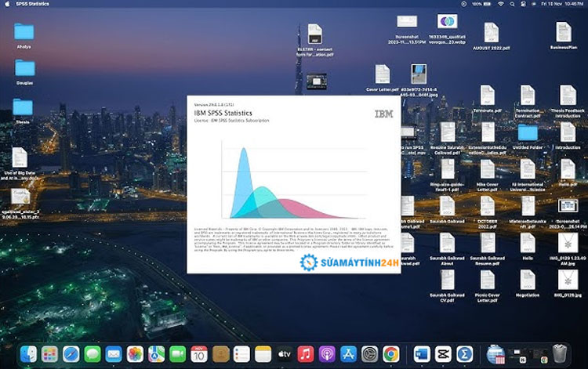The height and width of the screenshot is (369, 588).
Task: Open the App Store in Dock
Action: (348, 354)
